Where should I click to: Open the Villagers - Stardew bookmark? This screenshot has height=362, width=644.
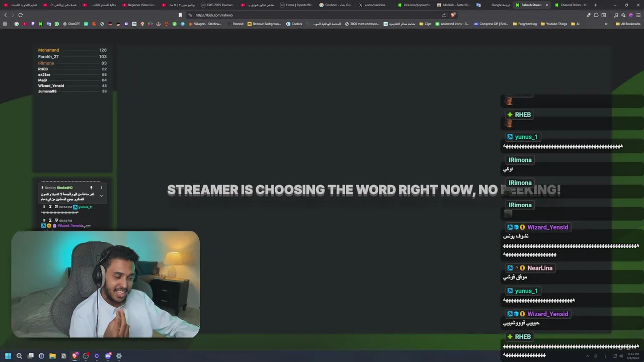205,24
